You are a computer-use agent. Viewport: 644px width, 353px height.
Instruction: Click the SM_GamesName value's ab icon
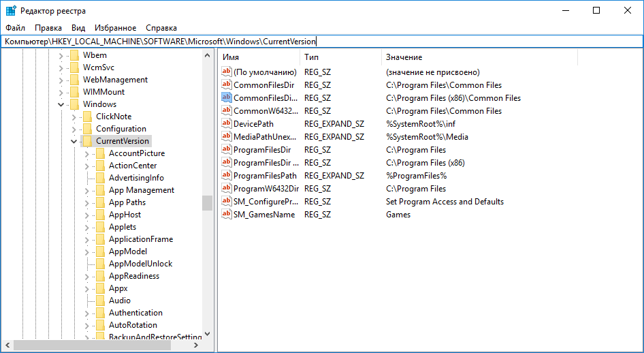[227, 215]
